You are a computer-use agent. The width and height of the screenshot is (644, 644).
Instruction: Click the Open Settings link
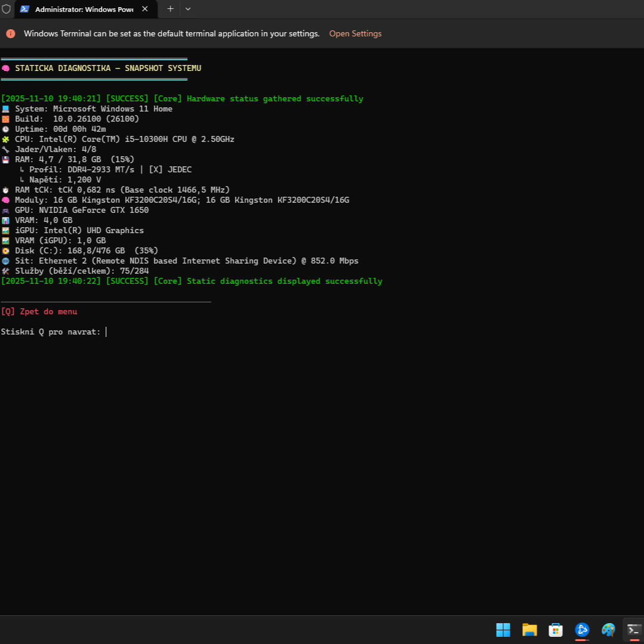pyautogui.click(x=355, y=34)
